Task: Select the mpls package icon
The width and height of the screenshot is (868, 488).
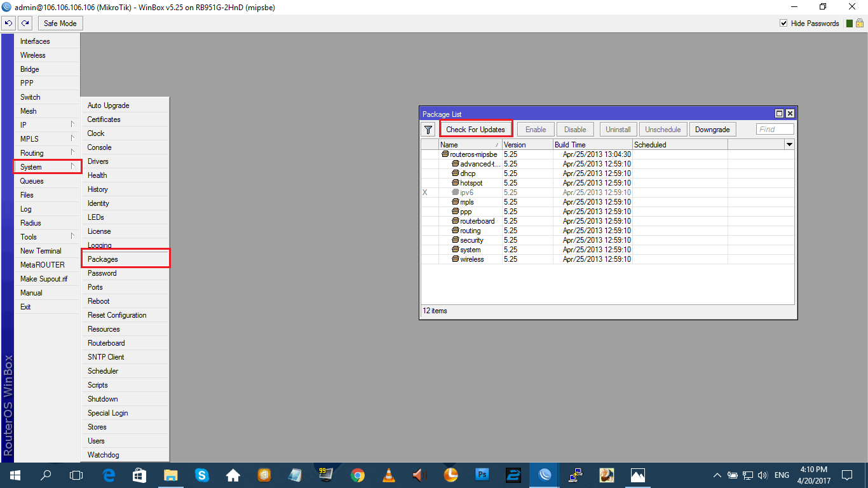Action: pyautogui.click(x=455, y=202)
